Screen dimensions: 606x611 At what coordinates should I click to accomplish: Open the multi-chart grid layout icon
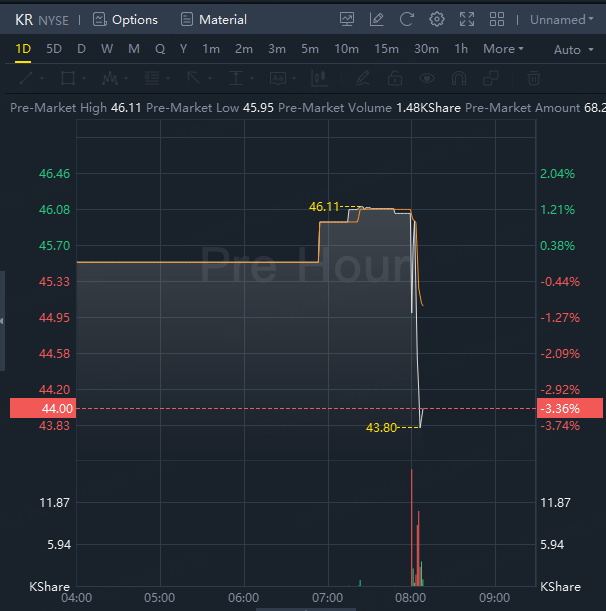coord(497,19)
